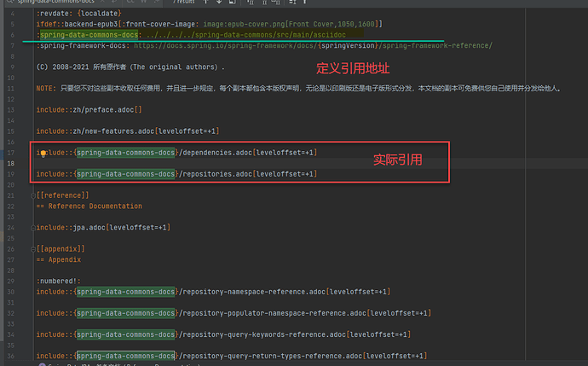Click ':revdate: {localdate}' text
Image resolution: width=588 pixels, height=366 pixels.
78,14
